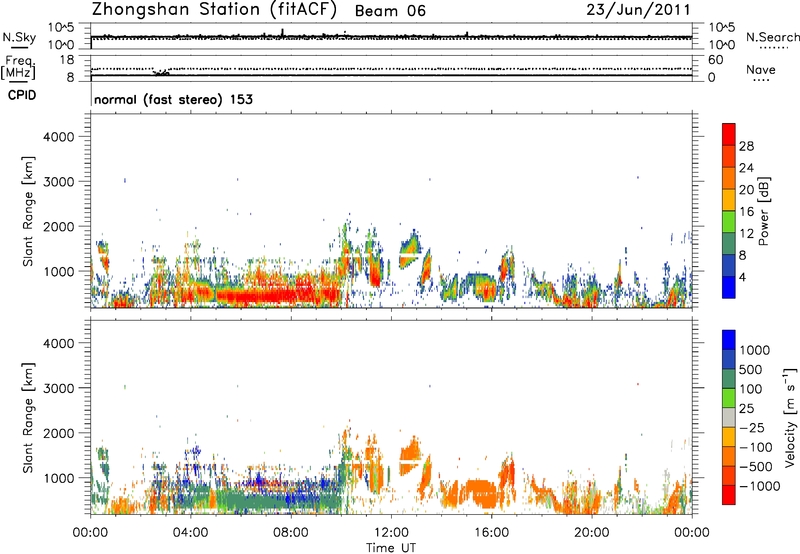Click the velocity colorbar value '-25'

tap(752, 428)
